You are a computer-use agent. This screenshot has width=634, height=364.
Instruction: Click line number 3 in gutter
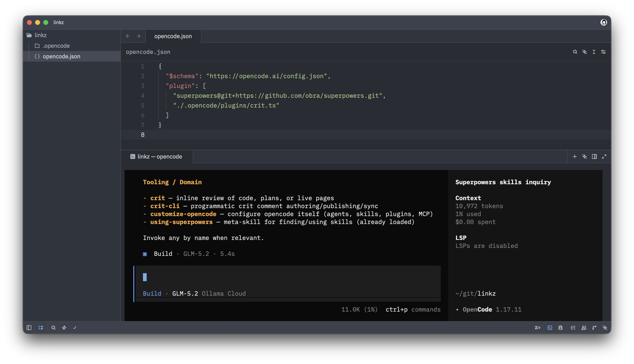[143, 86]
